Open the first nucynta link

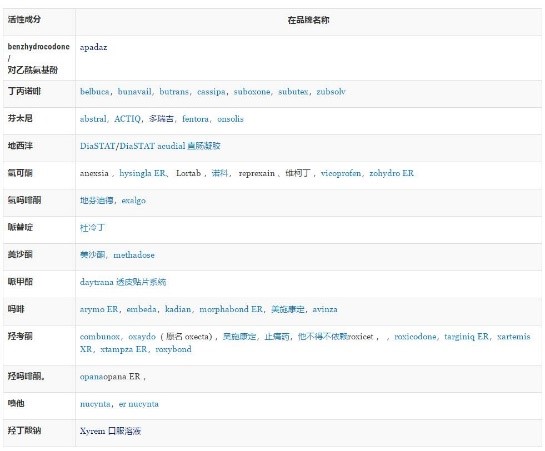click(x=95, y=404)
